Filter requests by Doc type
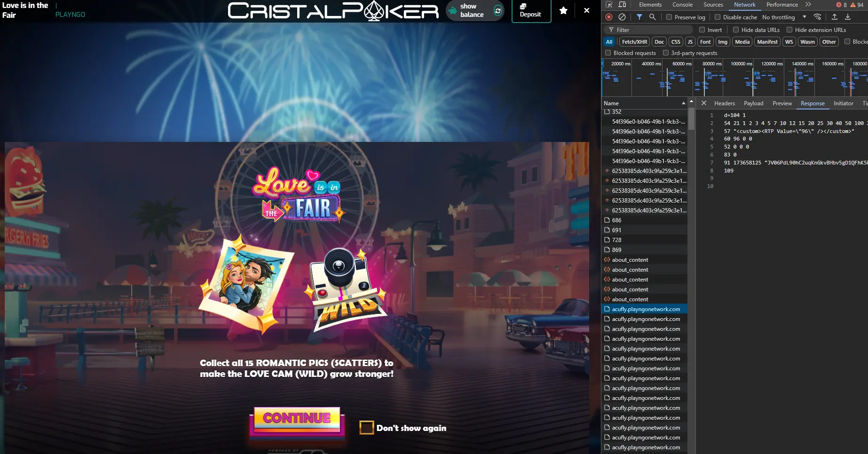This screenshot has height=454, width=868. (659, 42)
